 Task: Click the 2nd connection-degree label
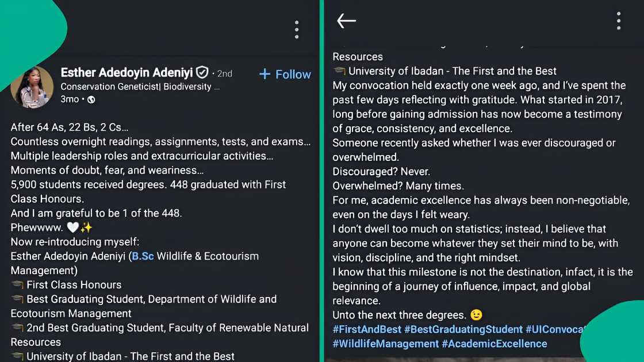224,73
